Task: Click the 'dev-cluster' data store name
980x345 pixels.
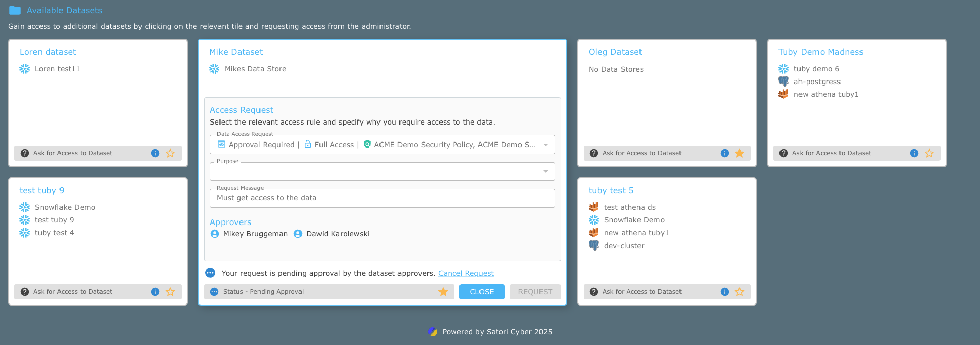Action: pyautogui.click(x=624, y=246)
